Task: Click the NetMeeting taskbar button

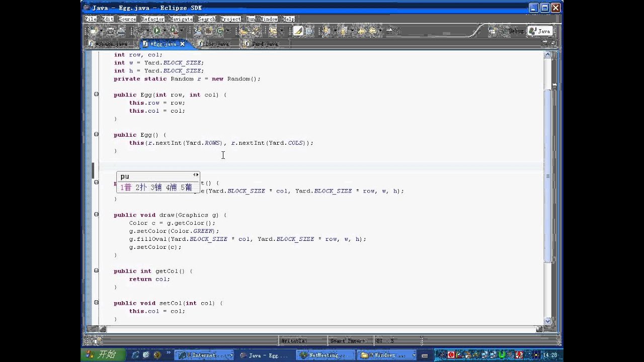Action: [x=325, y=355]
